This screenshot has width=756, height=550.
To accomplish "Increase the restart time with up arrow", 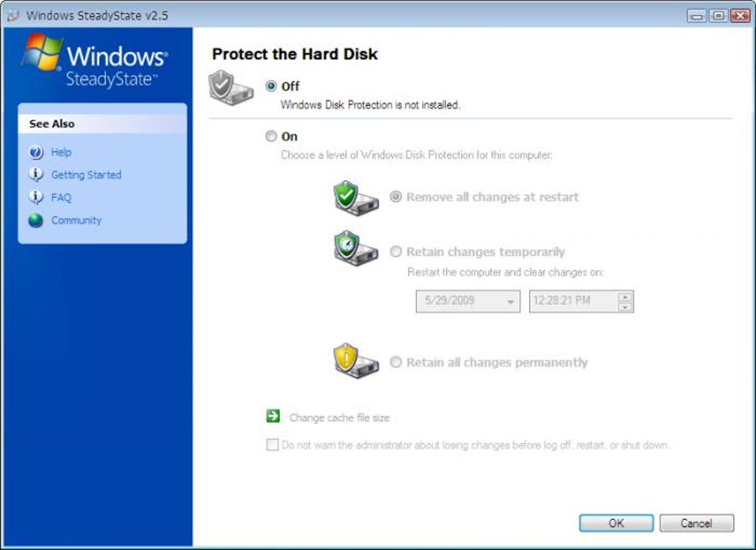I will 626,296.
